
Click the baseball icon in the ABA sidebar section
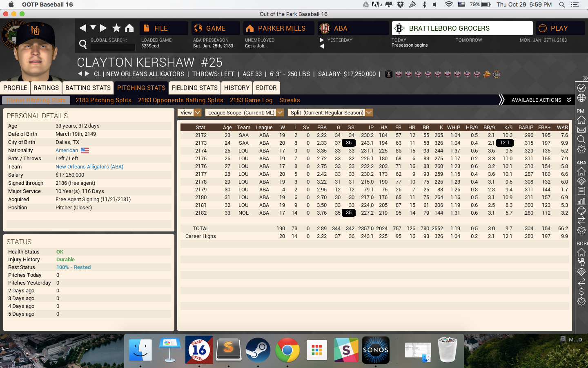point(581,211)
